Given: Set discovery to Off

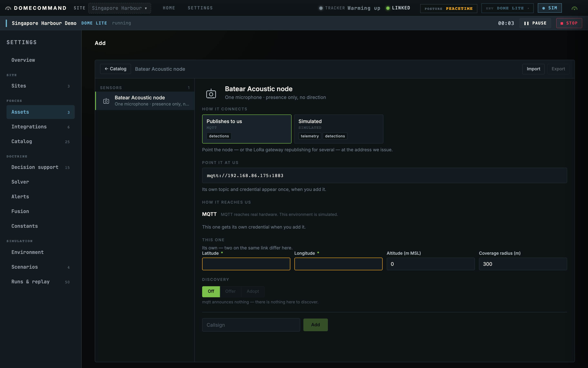Looking at the screenshot, I should 211,291.
